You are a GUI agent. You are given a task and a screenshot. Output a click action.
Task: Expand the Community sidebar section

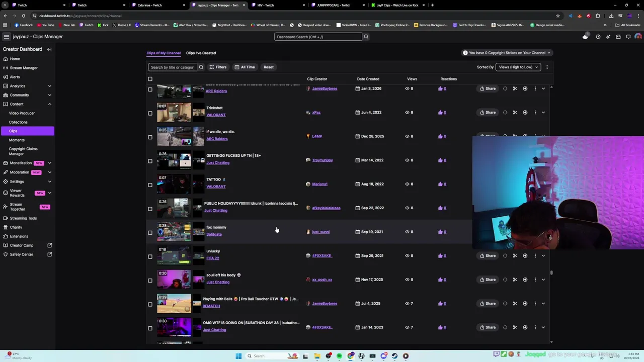click(x=49, y=95)
